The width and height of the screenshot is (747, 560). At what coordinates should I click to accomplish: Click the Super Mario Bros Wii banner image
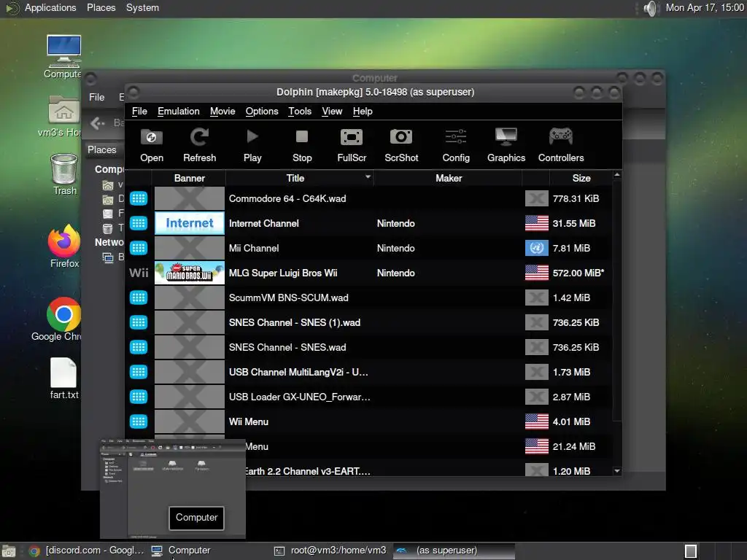189,273
